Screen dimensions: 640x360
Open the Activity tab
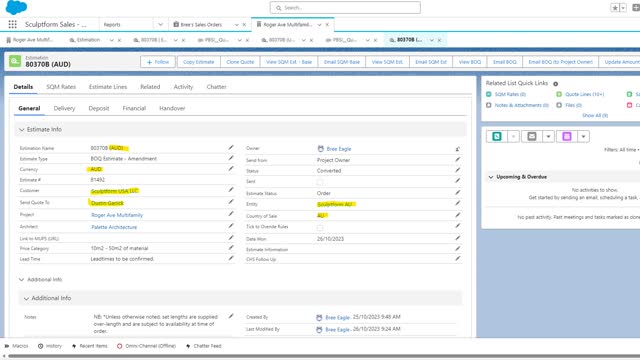183,87
